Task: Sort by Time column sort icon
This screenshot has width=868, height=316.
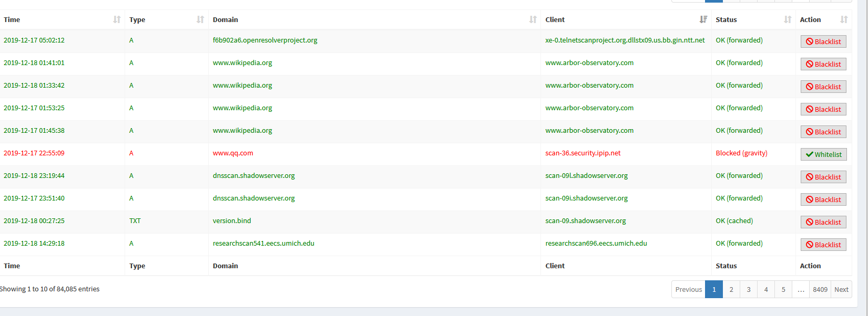Action: tap(117, 19)
